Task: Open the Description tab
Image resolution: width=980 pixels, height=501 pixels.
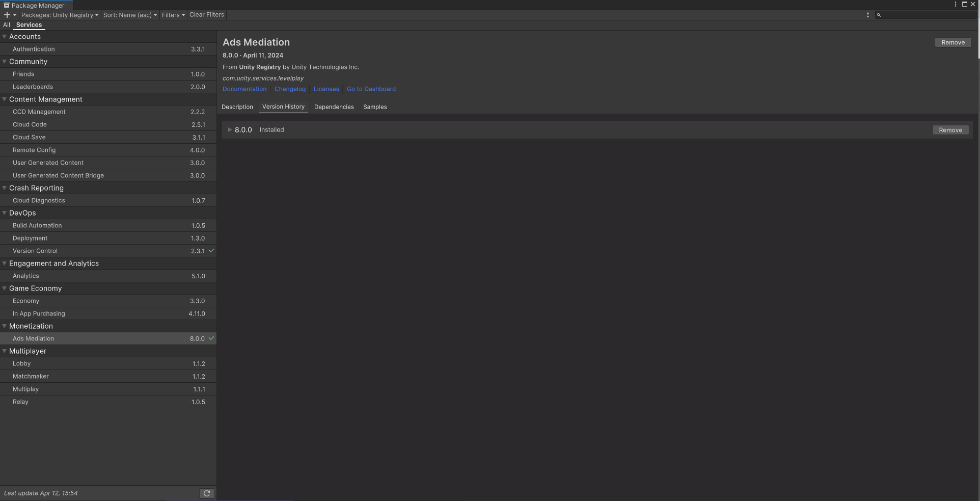Action: pyautogui.click(x=237, y=107)
